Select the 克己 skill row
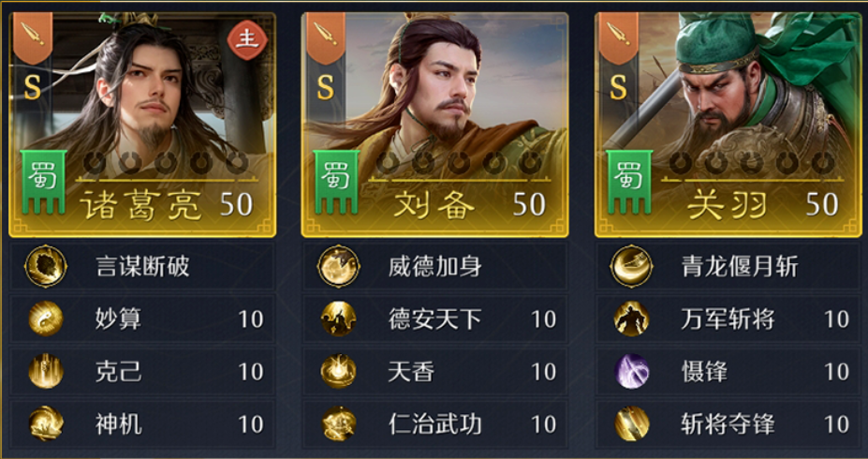This screenshot has height=459, width=868. point(142,371)
